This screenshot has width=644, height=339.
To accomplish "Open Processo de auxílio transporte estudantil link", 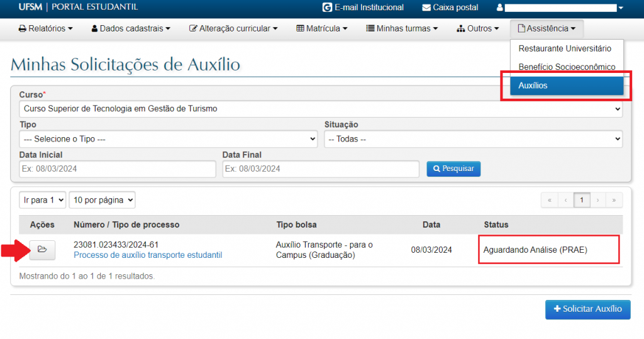I will 148,255.
